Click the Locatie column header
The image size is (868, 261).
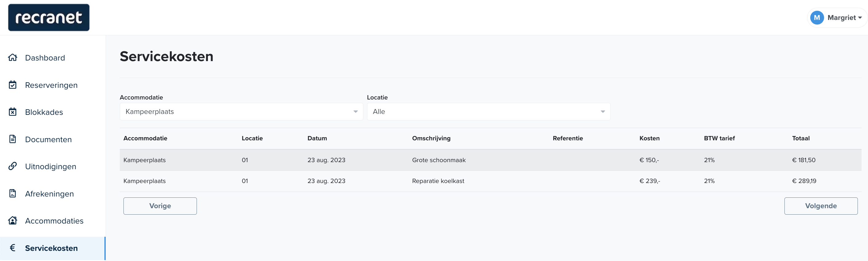(x=252, y=138)
